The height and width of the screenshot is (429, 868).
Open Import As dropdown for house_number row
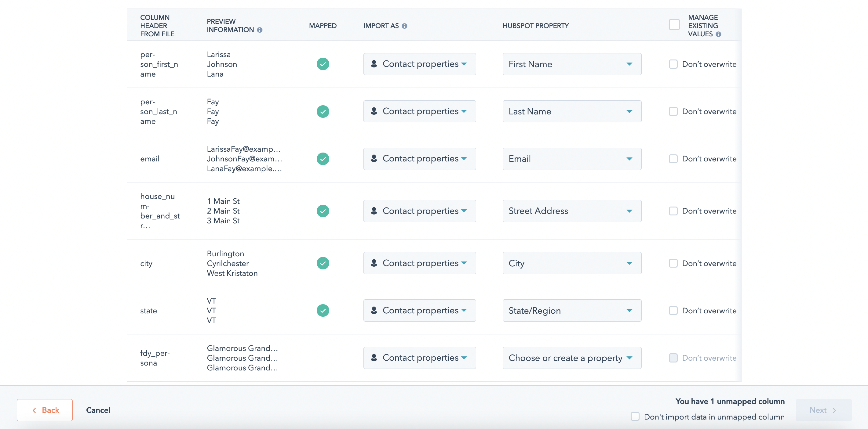tap(420, 211)
